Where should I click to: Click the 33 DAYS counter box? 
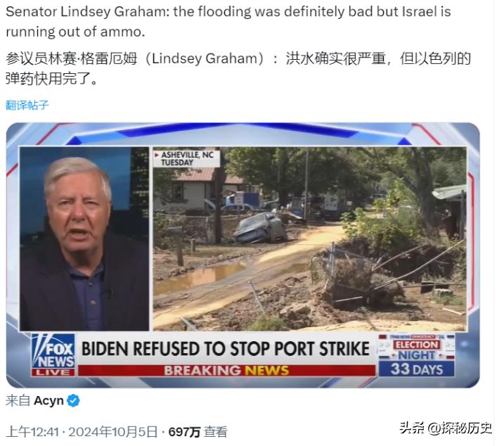(417, 369)
